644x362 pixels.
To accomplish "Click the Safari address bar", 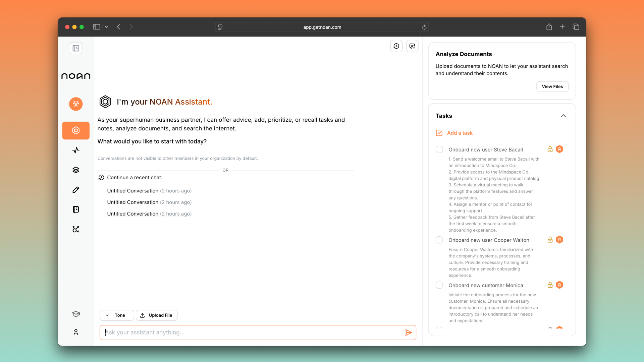I will tap(322, 27).
